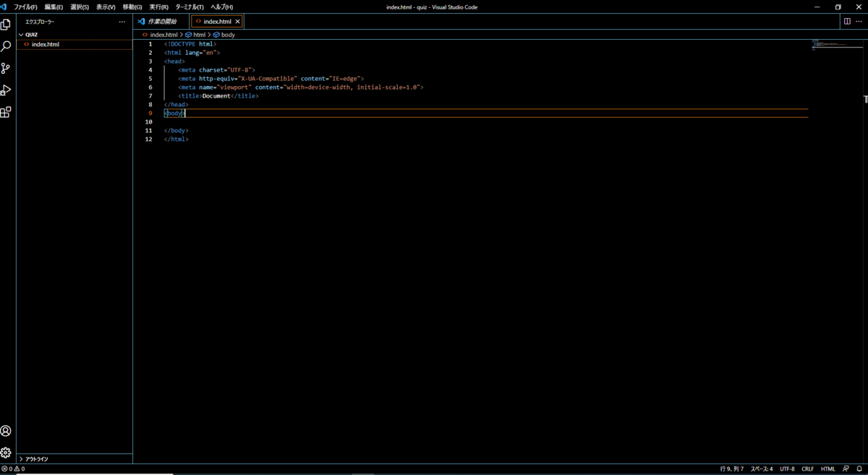Open the 実行(R) menu

158,7
